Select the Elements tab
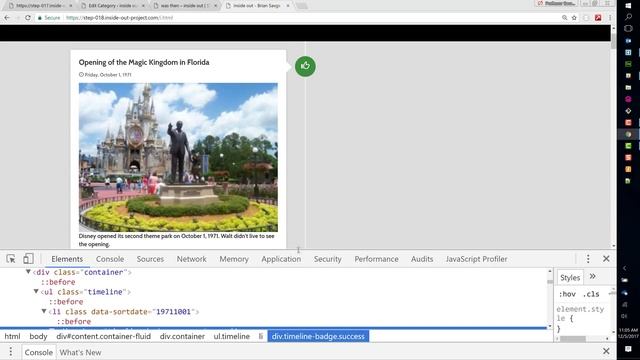Image resolution: width=640 pixels, height=360 pixels. [x=67, y=259]
